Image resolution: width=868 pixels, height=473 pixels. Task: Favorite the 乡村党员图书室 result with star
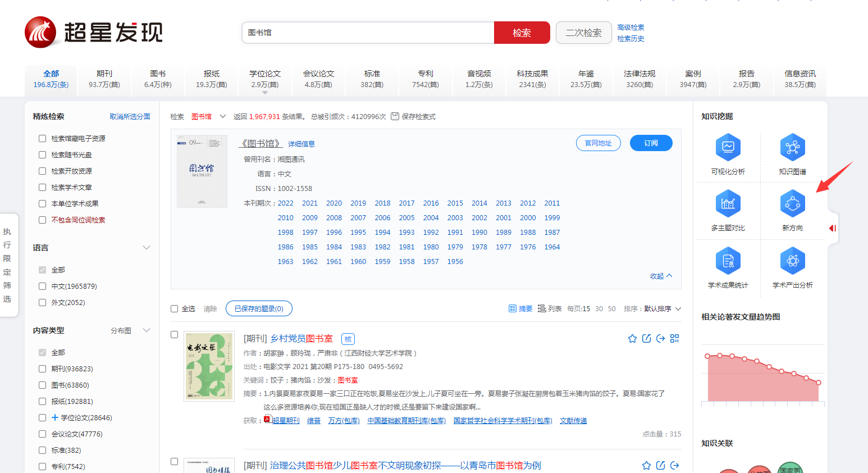click(632, 338)
